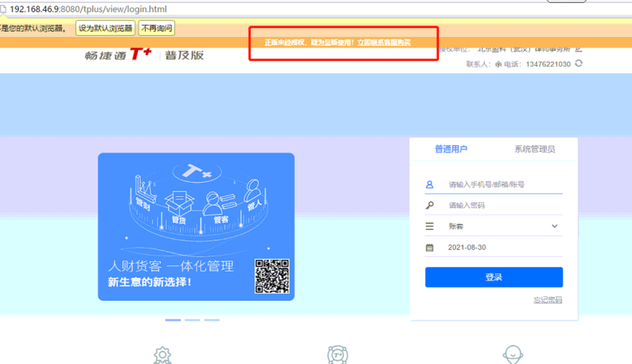This screenshot has width=632, height=364.
Task: Switch to the 系统管理员 tab
Action: click(535, 149)
